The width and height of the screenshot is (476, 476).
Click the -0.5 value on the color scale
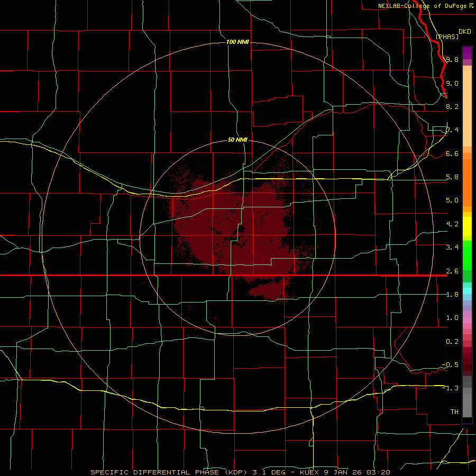tap(450, 364)
